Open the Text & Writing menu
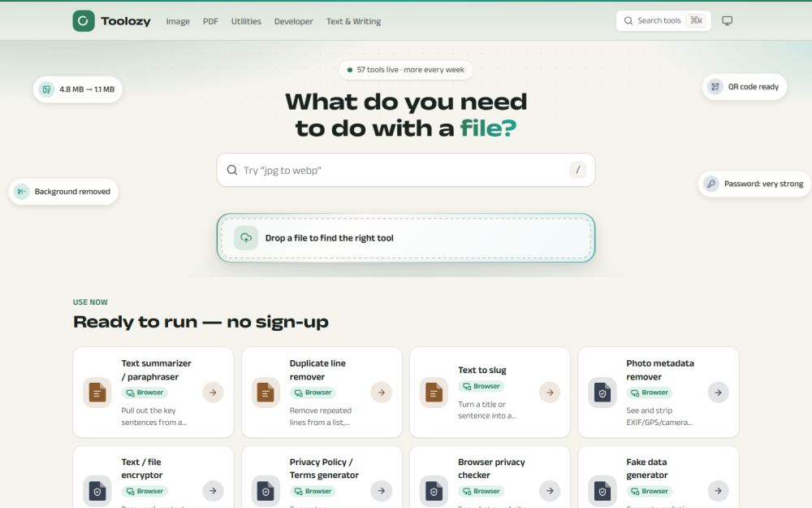812x508 pixels. tap(353, 21)
